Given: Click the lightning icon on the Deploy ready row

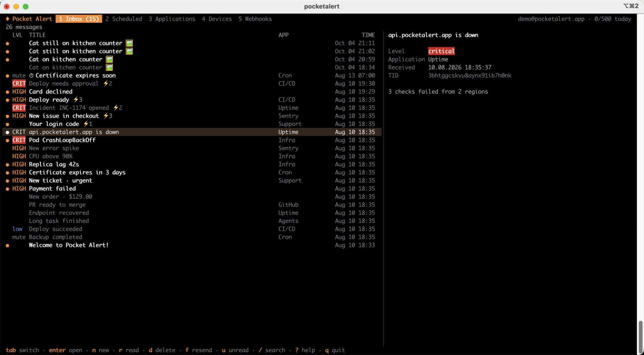Looking at the screenshot, I should point(76,99).
